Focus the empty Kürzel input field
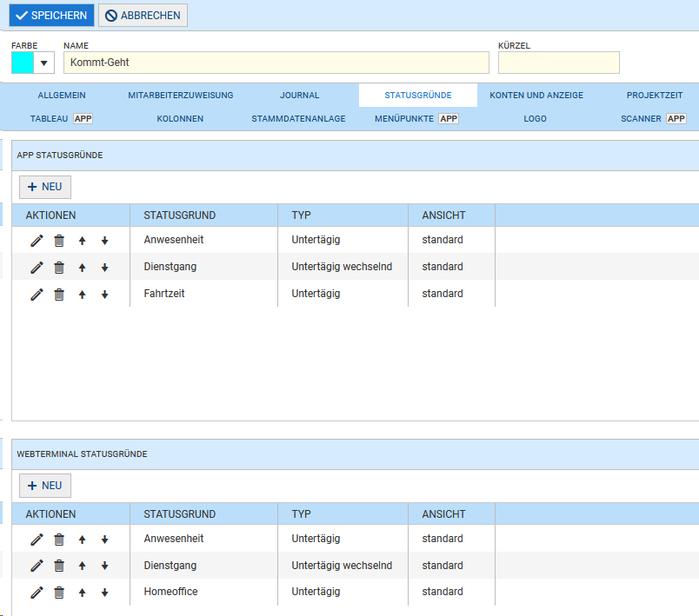The image size is (699, 616). (x=558, y=63)
